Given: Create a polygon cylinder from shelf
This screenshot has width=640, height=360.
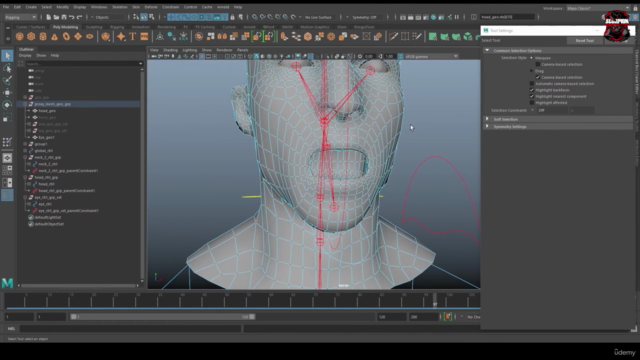Looking at the screenshot, I should 43,37.
